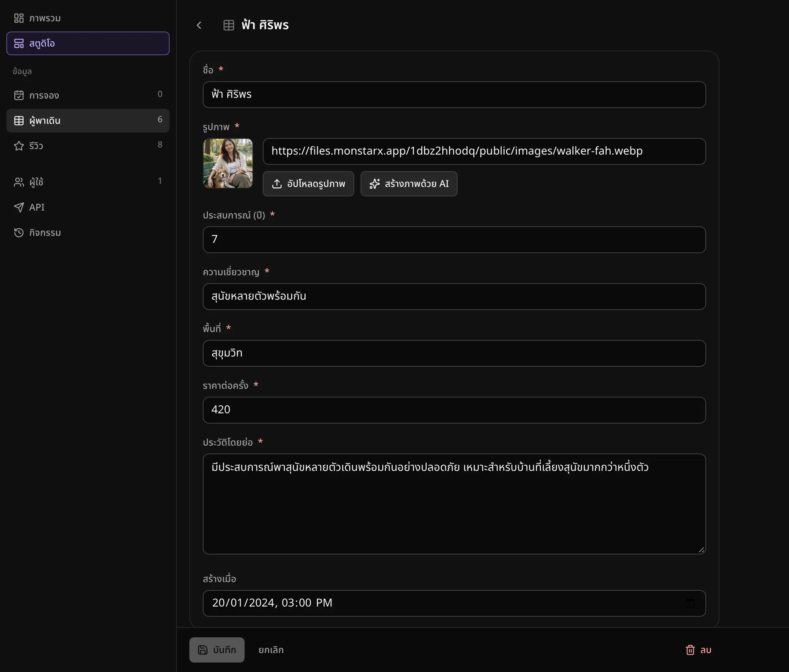Click the บันทึก save button label
789x672 pixels.
(224, 650)
